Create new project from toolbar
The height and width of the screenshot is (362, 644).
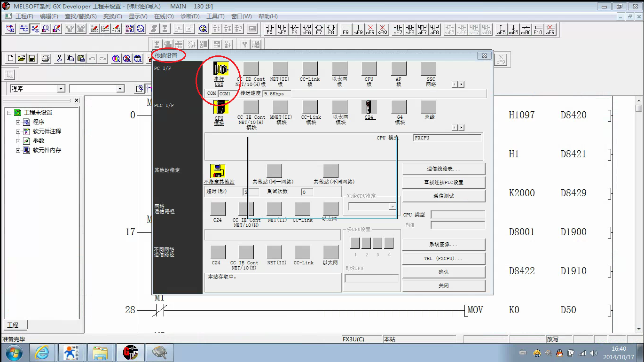click(x=11, y=59)
